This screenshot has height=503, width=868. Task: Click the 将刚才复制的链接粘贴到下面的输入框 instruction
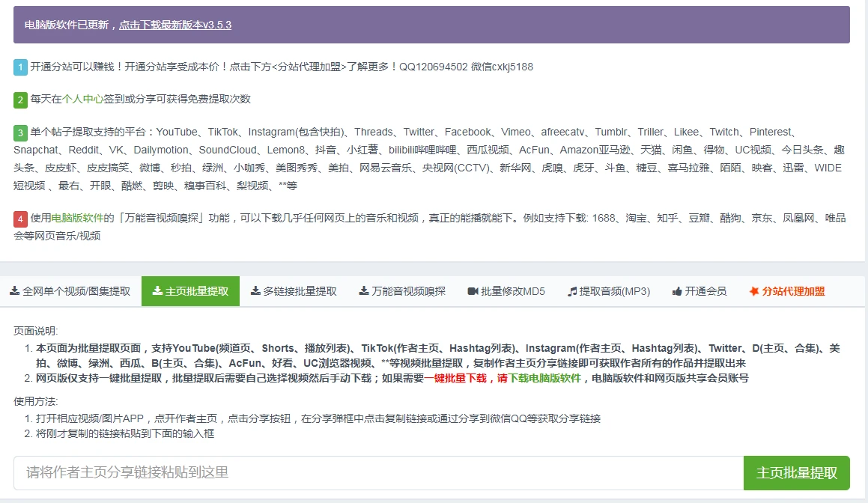pos(125,434)
